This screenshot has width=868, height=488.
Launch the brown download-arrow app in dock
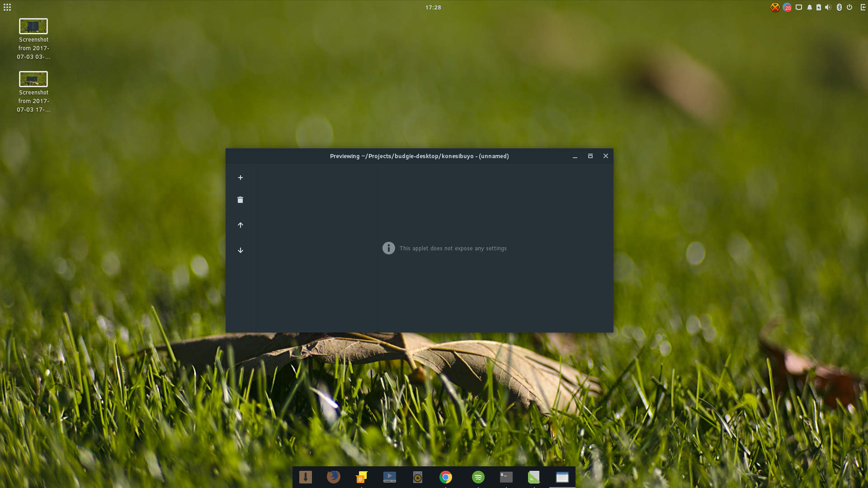tap(306, 477)
